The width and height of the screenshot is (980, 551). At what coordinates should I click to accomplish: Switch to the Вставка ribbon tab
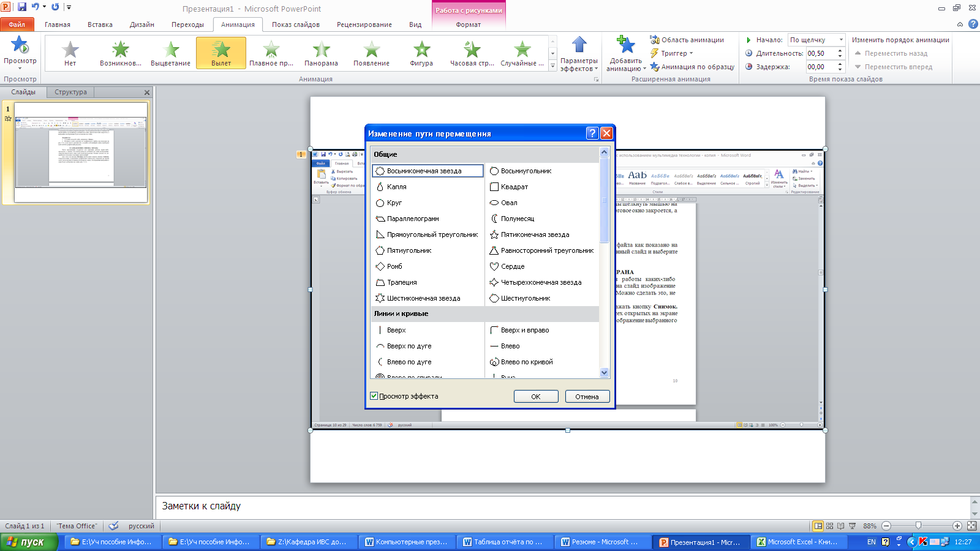pos(100,24)
